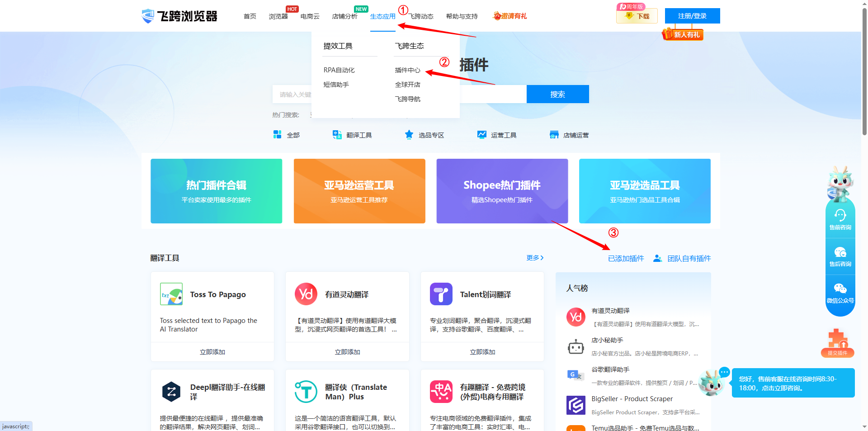The height and width of the screenshot is (431, 868).
Task: Open the pre-sales consultation headset icon
Action: [x=840, y=216]
